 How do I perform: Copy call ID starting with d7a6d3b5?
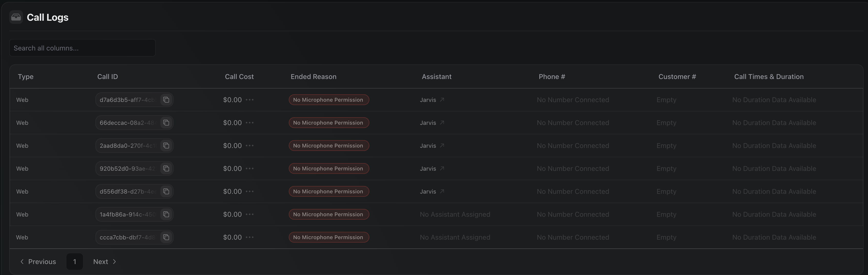166,100
